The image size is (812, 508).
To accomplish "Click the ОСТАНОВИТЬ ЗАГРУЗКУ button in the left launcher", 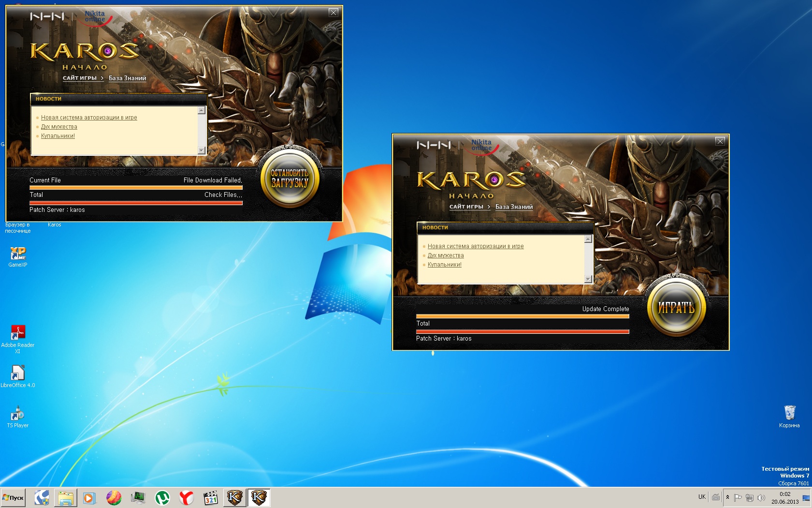I will tap(290, 178).
